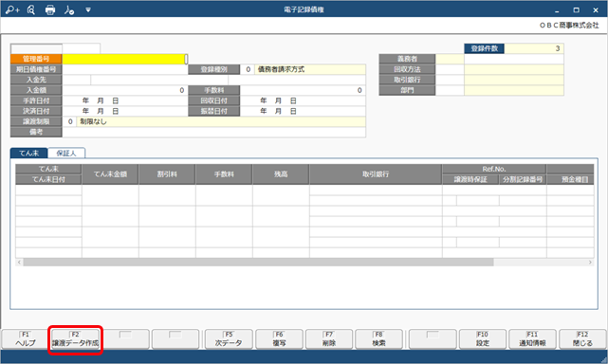The image size is (608, 364).
Task: Click the table scrollbar left arrow
Action: point(19,263)
